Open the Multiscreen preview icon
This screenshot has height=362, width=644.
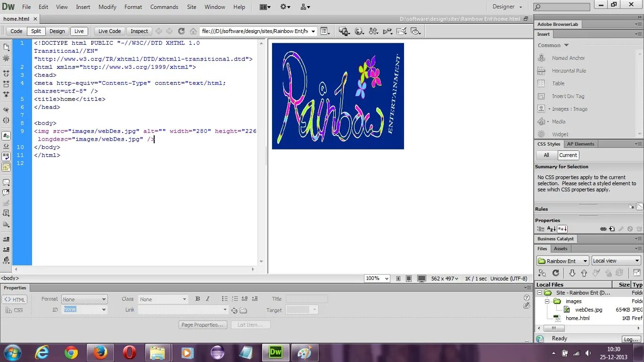[x=344, y=31]
